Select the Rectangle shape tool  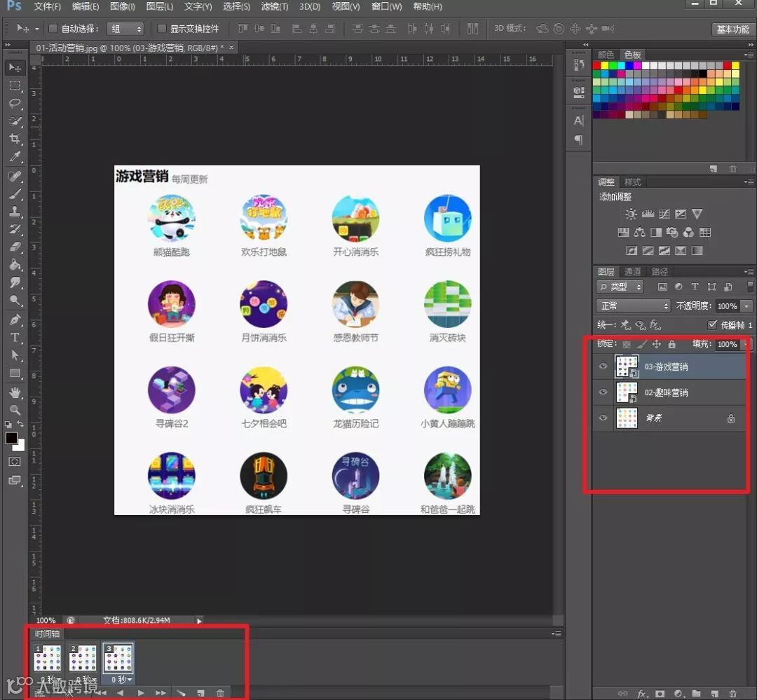[15, 373]
